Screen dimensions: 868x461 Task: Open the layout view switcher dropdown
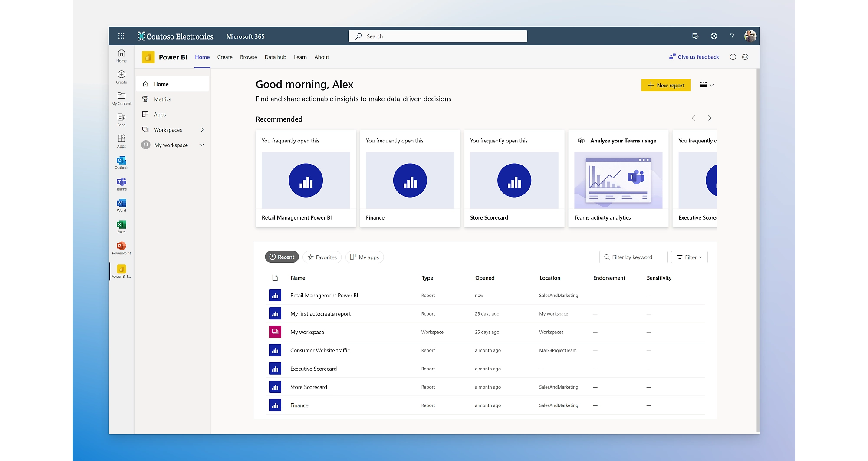707,85
